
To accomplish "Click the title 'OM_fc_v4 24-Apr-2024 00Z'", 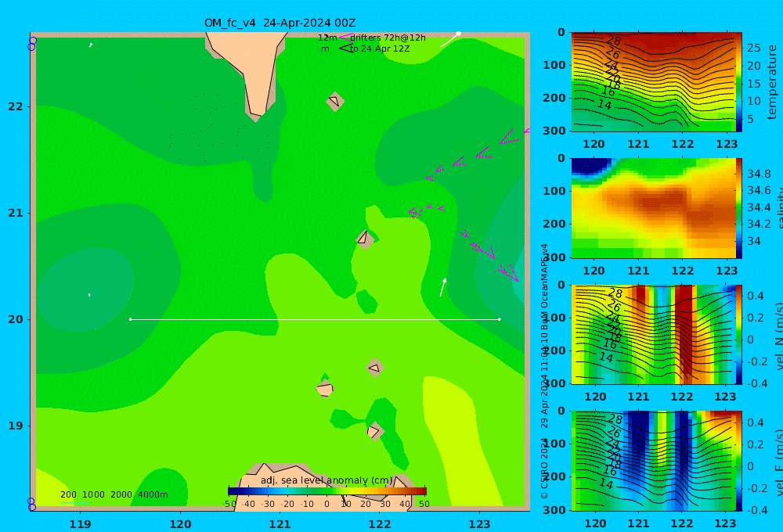I will click(x=280, y=23).
